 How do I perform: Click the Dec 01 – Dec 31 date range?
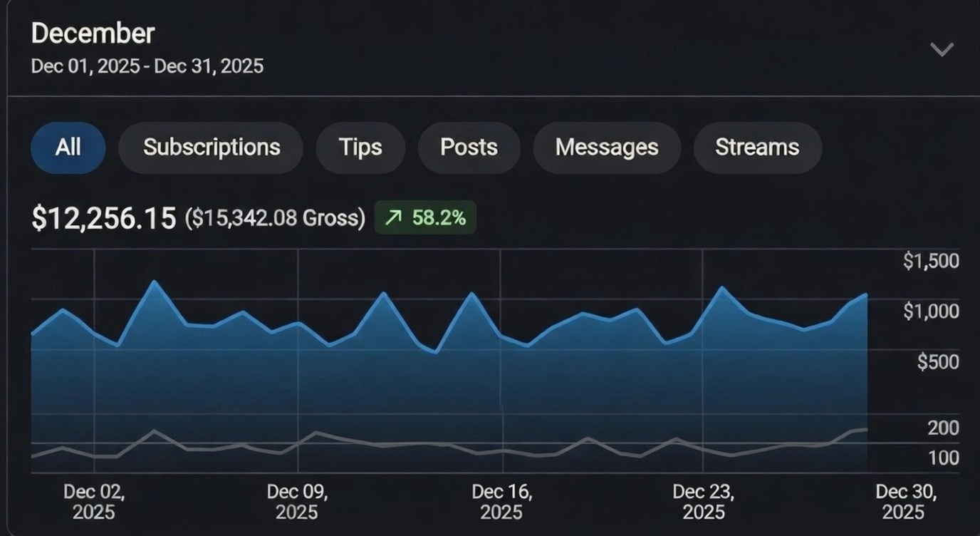pos(147,66)
